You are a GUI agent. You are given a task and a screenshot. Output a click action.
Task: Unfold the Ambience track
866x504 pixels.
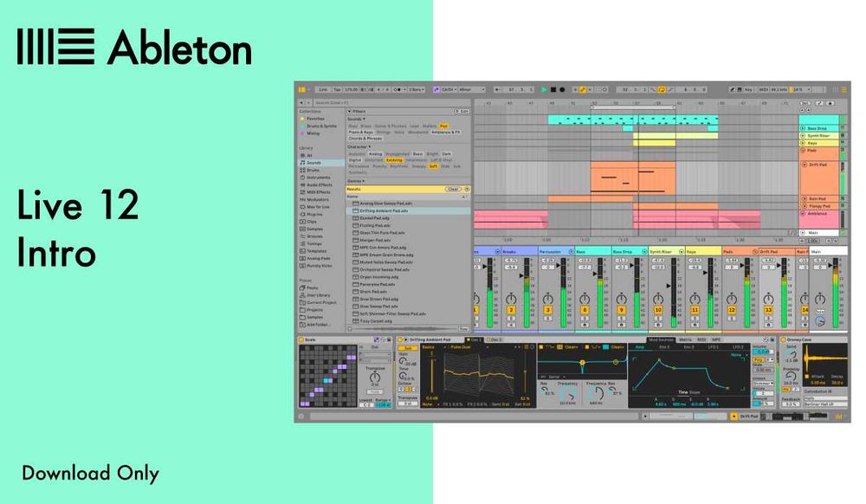pos(803,213)
